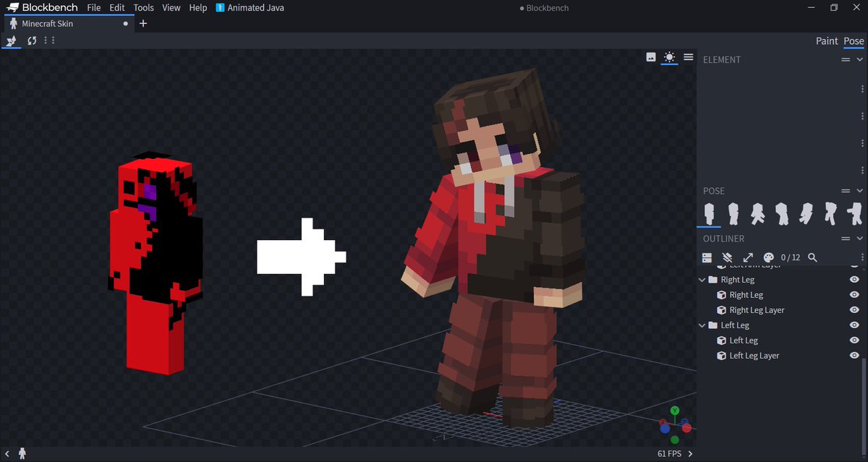Open the viewport background image options
This screenshot has width=868, height=462.
click(651, 57)
